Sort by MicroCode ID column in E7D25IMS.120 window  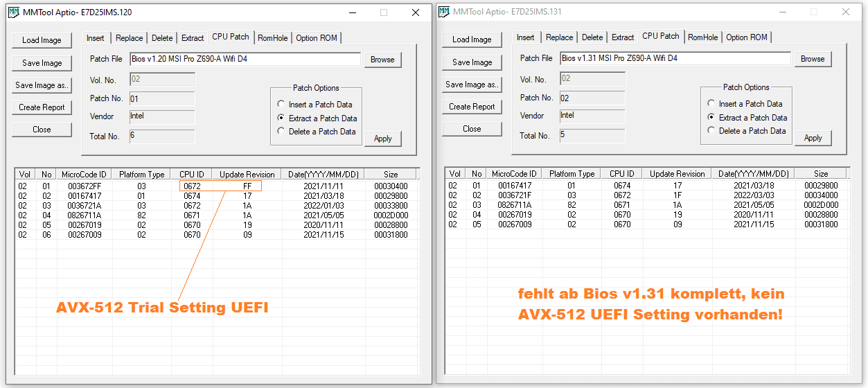point(85,175)
